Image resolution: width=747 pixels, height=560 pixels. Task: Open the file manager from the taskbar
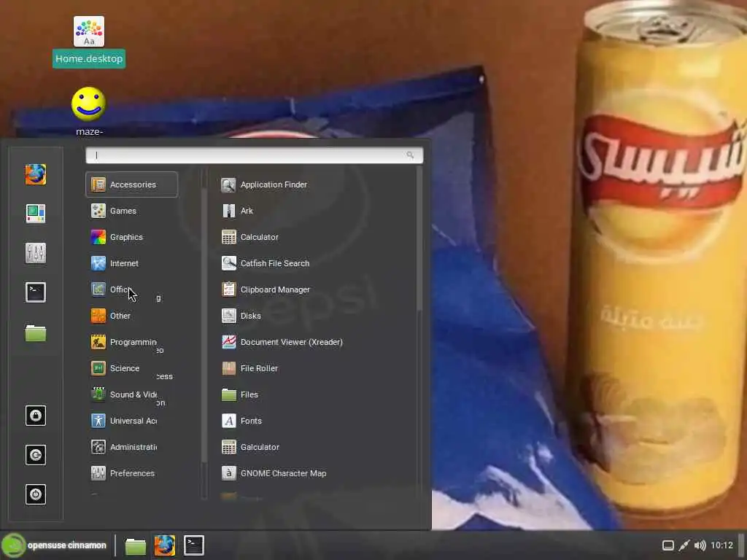coord(135,545)
